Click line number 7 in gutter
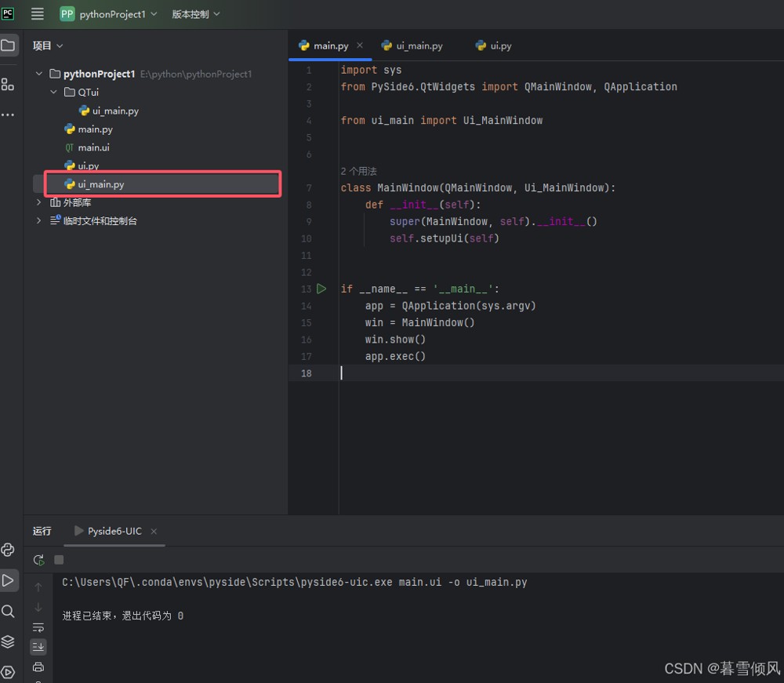 click(309, 188)
